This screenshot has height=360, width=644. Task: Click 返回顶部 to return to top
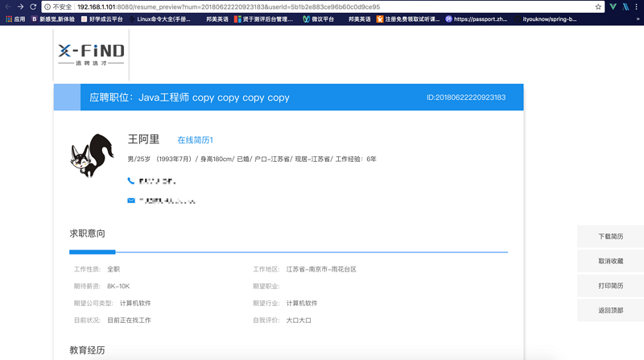[610, 310]
